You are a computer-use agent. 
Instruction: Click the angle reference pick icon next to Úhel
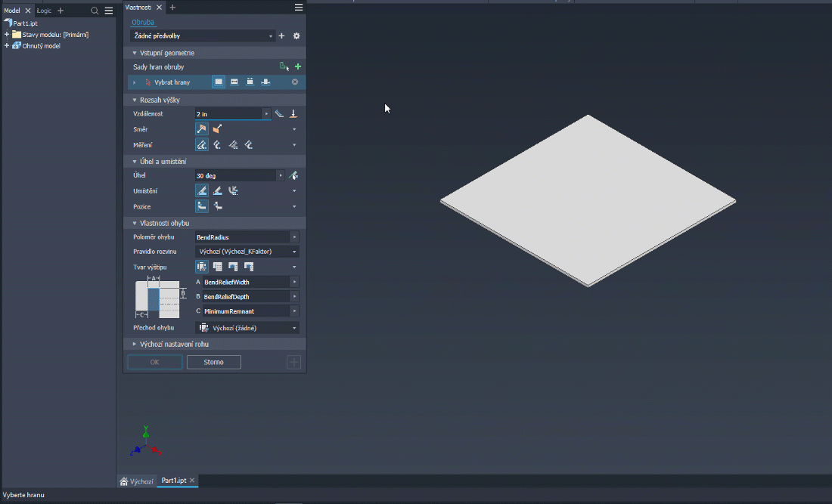point(293,175)
